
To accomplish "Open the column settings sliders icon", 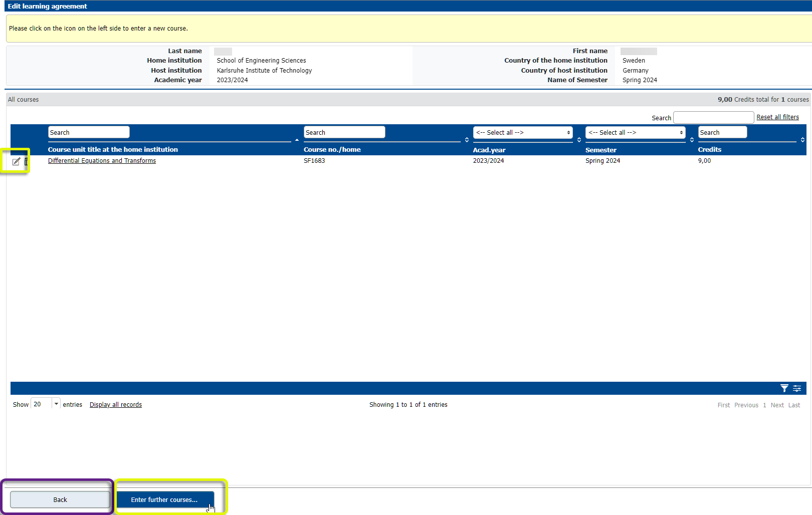I will click(x=797, y=388).
